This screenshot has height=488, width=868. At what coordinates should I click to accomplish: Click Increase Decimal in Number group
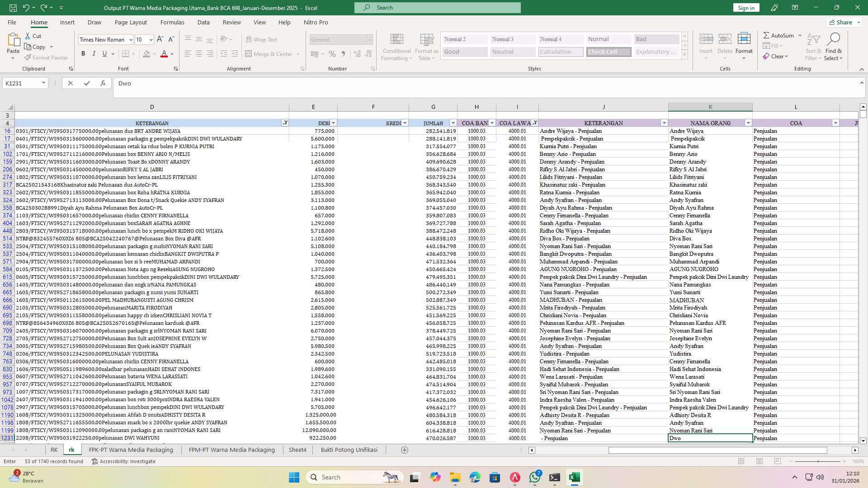(357, 53)
